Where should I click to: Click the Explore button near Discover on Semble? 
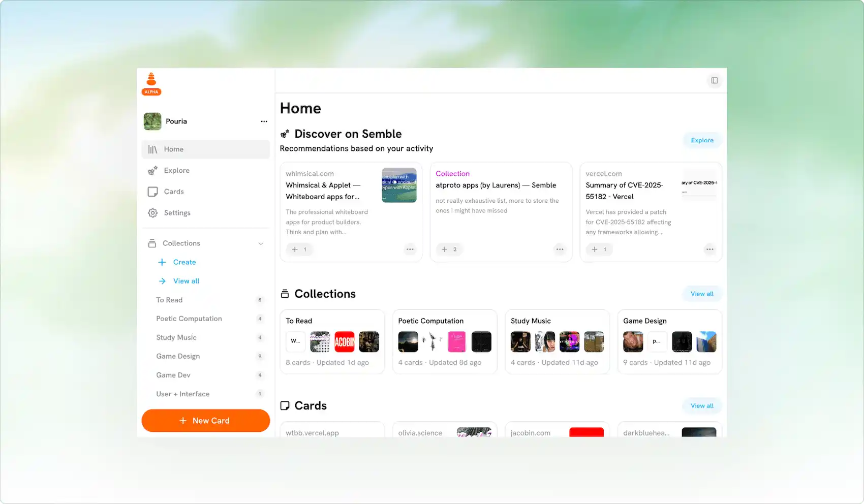tap(702, 140)
